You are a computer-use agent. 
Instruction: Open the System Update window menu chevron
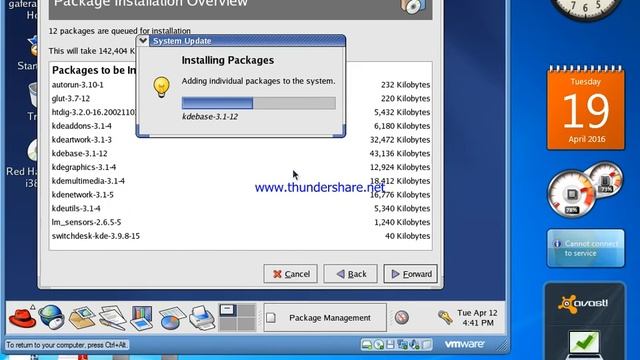(143, 41)
